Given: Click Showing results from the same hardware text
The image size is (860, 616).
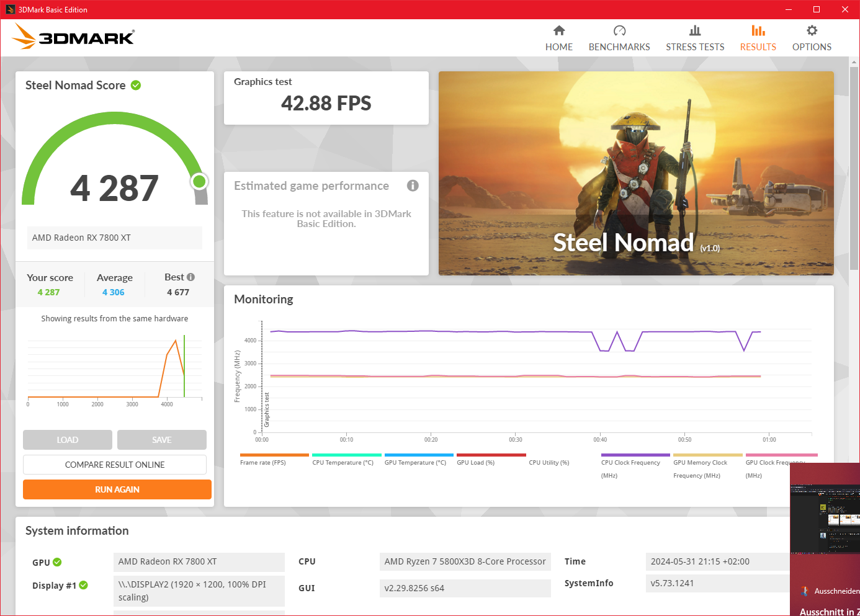Looking at the screenshot, I should pos(115,318).
